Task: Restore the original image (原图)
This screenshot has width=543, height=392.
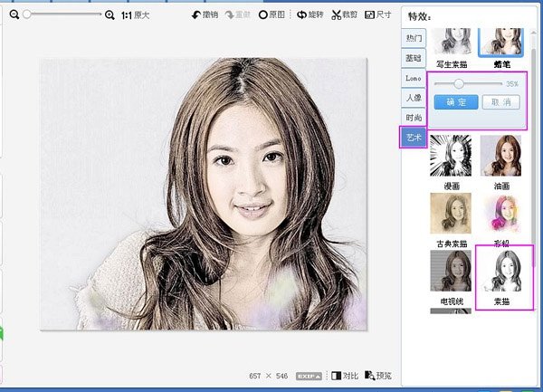Action: click(x=263, y=15)
